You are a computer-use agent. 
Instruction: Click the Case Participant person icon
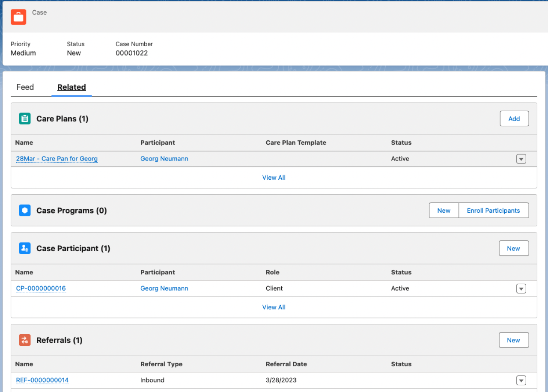[x=25, y=248]
